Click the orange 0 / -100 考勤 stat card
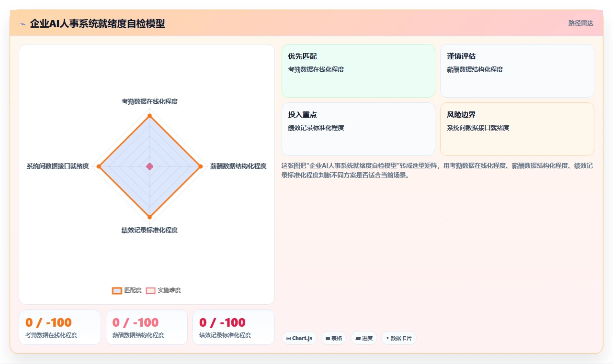613x364 pixels. pyautogui.click(x=60, y=327)
